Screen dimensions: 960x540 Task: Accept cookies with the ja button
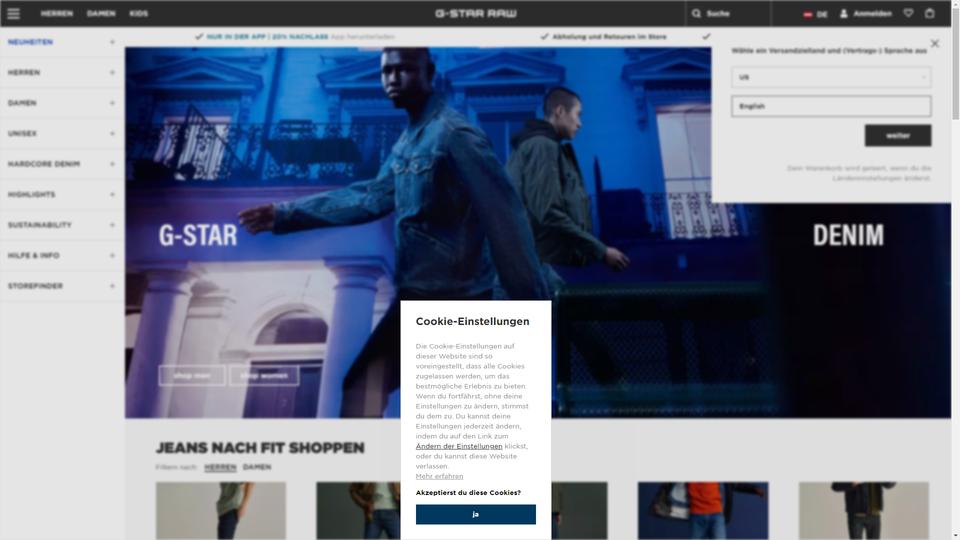coord(476,514)
